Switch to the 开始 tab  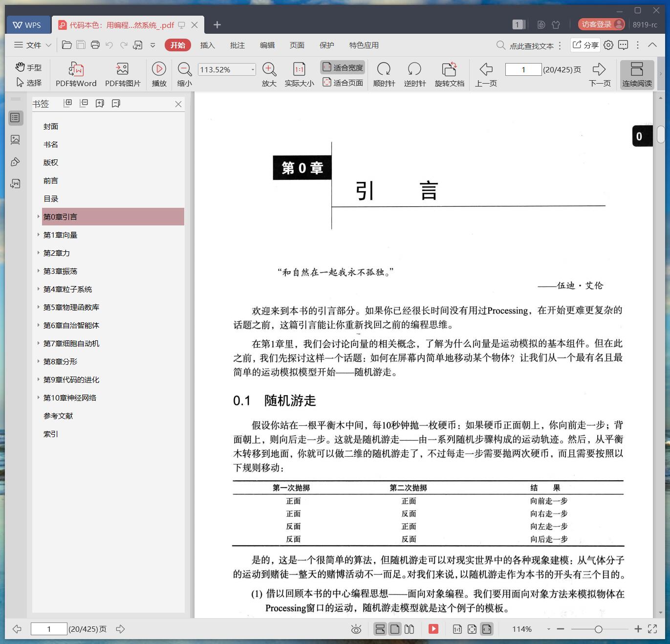(178, 45)
